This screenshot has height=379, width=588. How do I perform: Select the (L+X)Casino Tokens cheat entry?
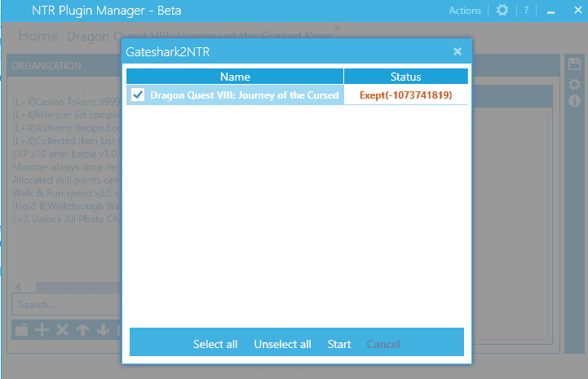(66, 102)
